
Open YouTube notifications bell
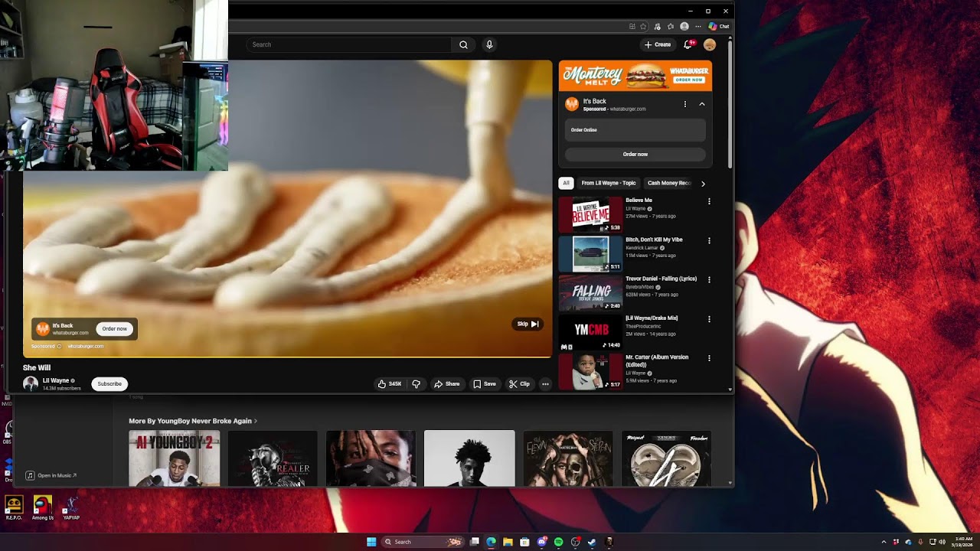(x=688, y=44)
